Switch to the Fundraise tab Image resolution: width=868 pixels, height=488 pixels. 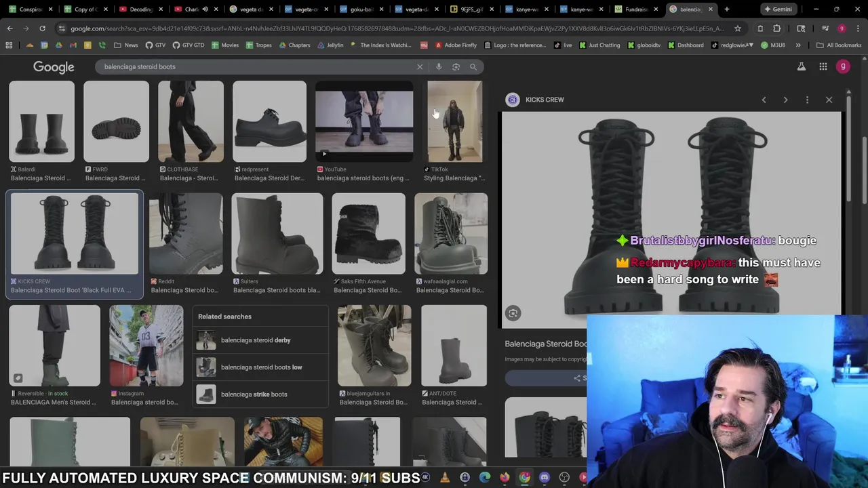click(x=636, y=9)
